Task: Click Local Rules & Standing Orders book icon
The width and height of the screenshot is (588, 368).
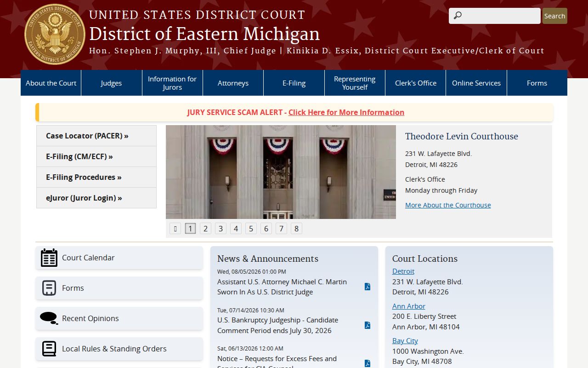Action: coord(49,349)
